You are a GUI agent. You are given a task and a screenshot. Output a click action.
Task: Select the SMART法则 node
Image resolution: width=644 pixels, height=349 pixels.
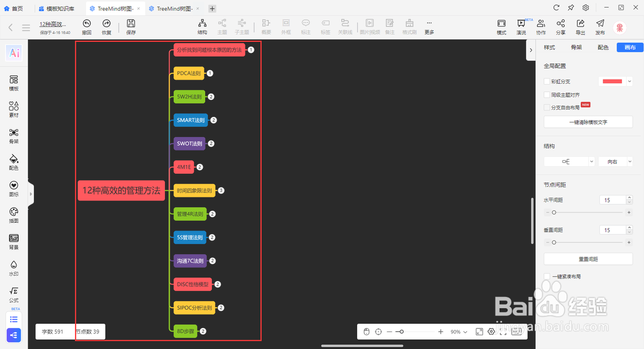click(191, 120)
